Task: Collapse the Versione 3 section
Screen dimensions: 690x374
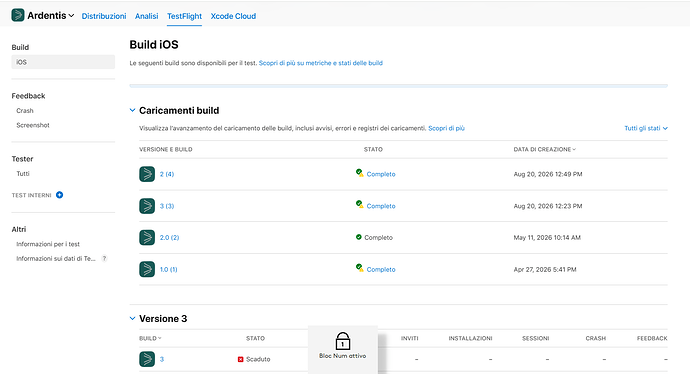Action: (x=132, y=319)
